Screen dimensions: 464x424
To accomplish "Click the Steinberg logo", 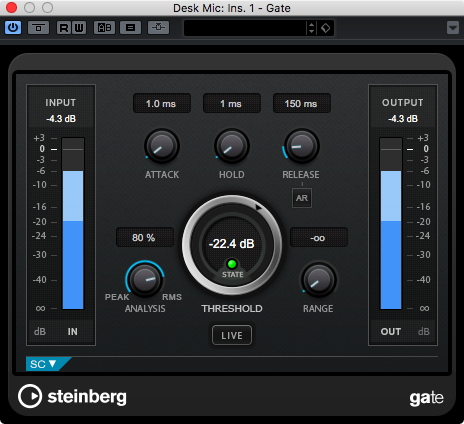I will 72,396.
